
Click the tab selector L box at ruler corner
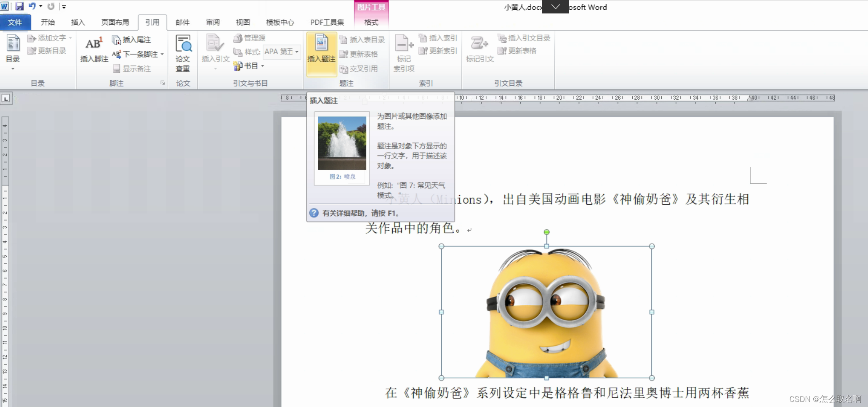6,98
